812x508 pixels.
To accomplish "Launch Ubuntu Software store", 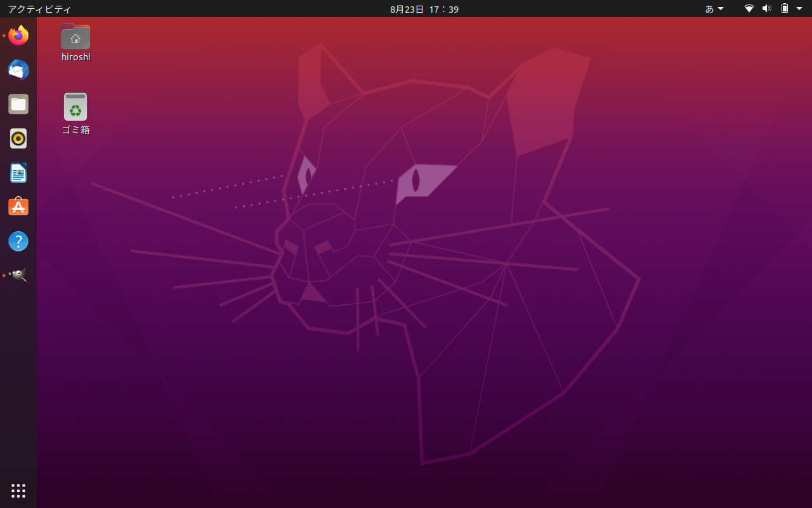I will (x=18, y=207).
